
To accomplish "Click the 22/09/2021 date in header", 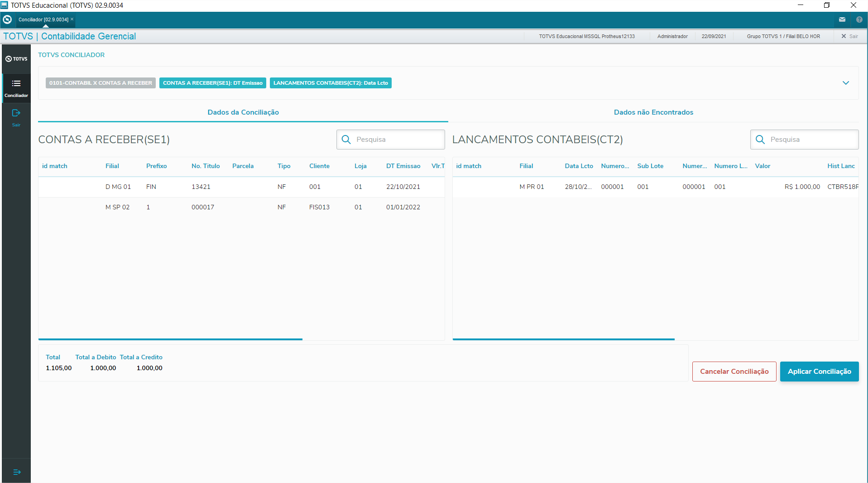I will (714, 36).
